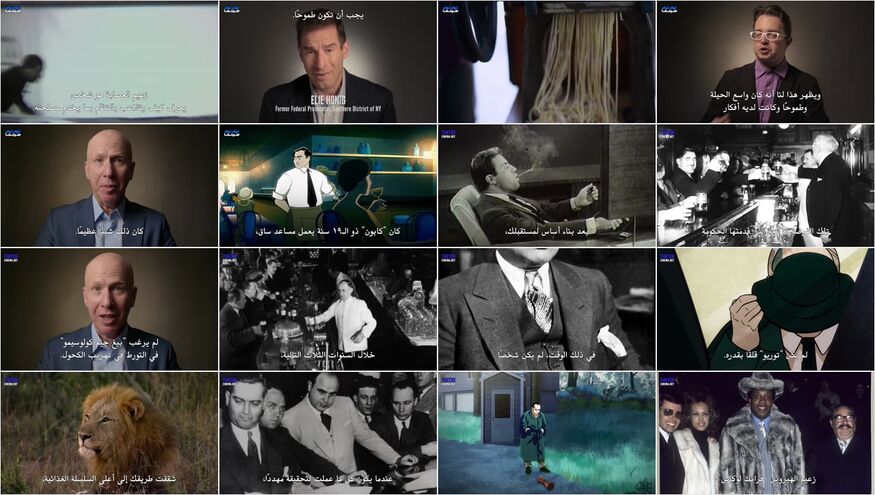
Task: Click the pasta machine noodles thumbnail
Action: point(547,62)
